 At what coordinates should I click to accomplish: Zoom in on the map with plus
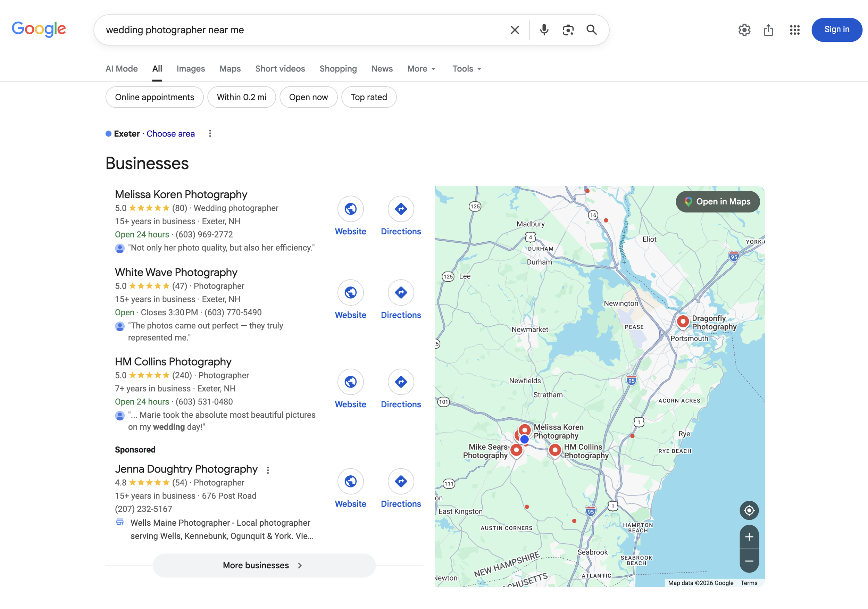(749, 537)
